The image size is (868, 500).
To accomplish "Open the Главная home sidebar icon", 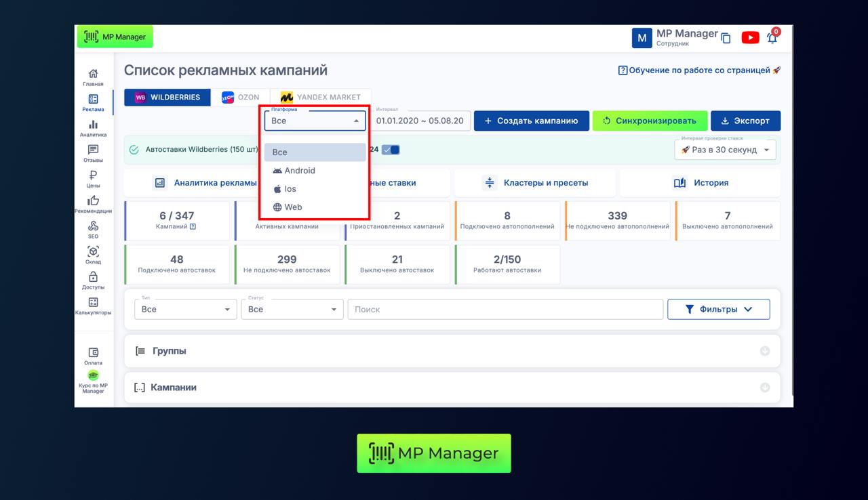I will tap(93, 77).
